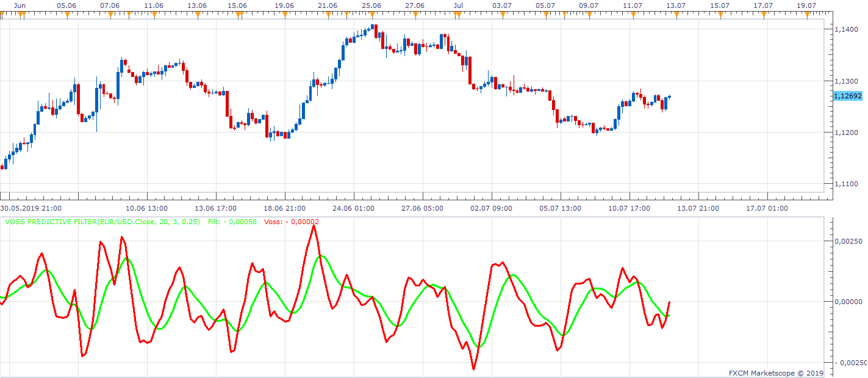Click the 09.07 date label on top axis
This screenshot has height=378, width=868.
click(x=588, y=5)
